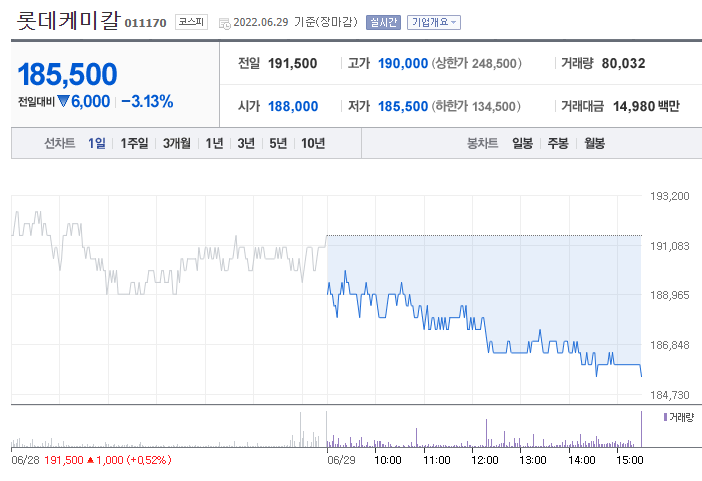Select the 5년 line chart tab

click(x=278, y=143)
